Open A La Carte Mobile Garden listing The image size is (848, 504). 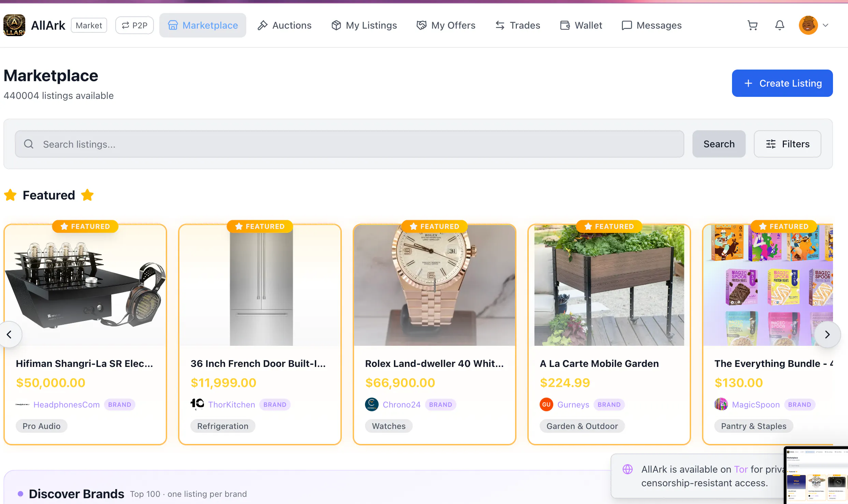(x=599, y=364)
